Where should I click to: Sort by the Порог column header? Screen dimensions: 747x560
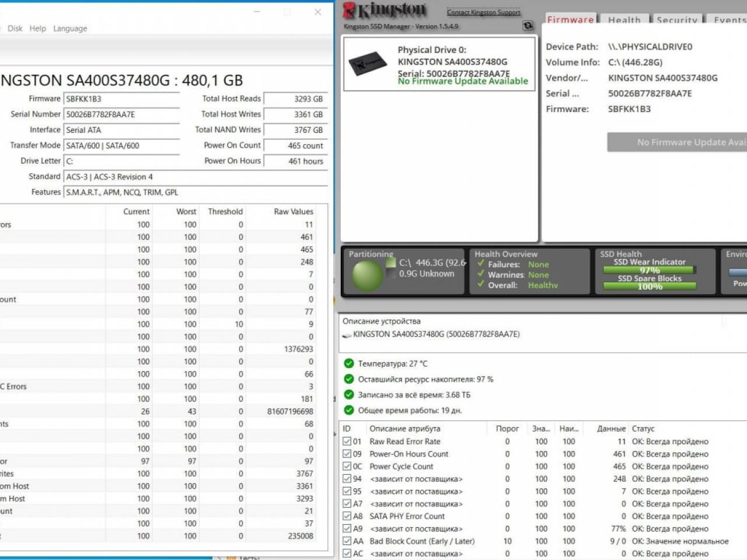(x=507, y=428)
